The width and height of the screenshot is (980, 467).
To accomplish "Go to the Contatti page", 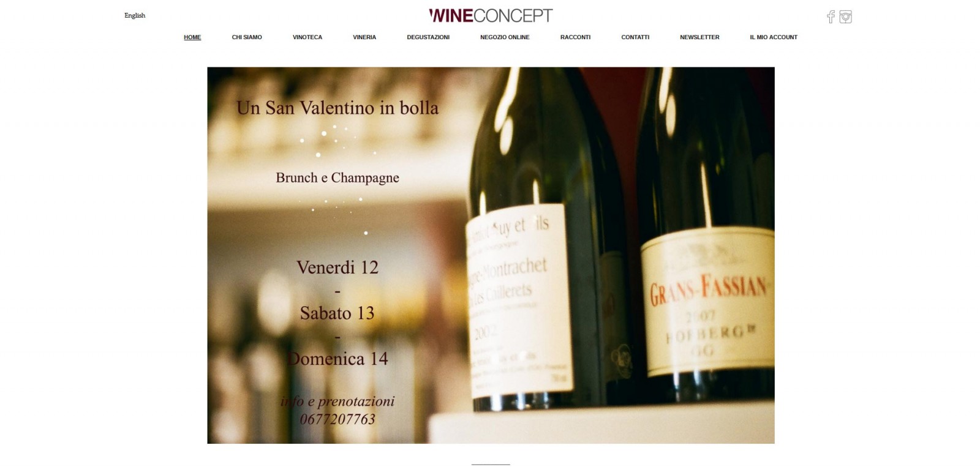I will pyautogui.click(x=635, y=37).
